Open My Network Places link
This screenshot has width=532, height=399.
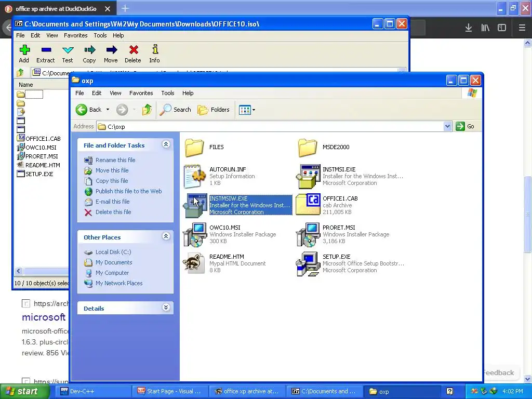[119, 283]
